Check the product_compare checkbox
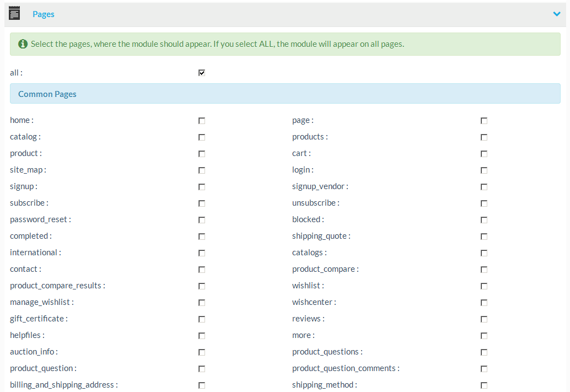This screenshot has width=570, height=392. (x=484, y=270)
